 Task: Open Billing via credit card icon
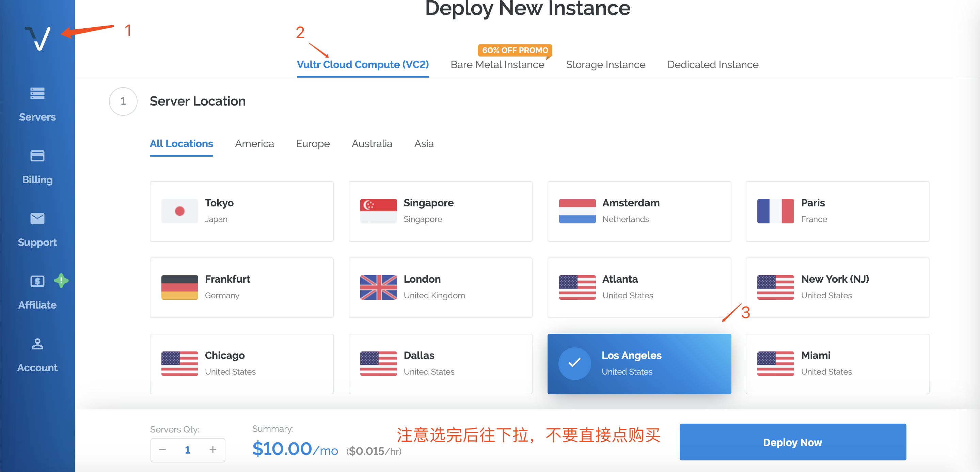[37, 156]
